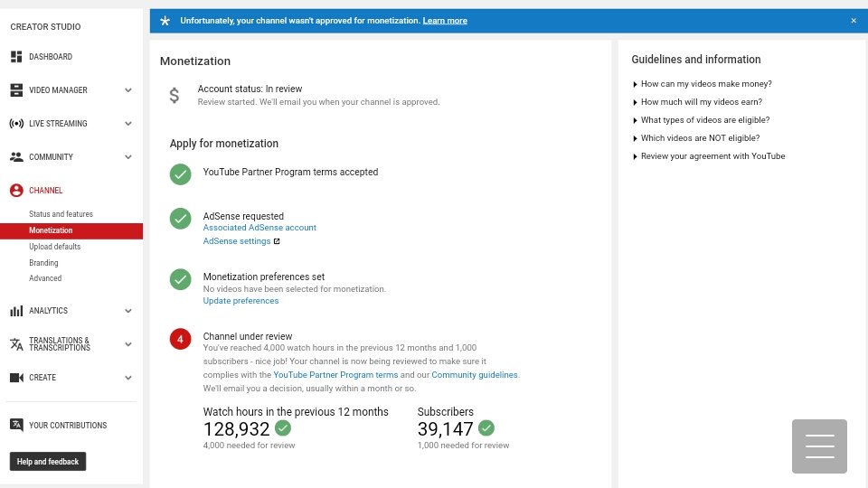Click the 'Guidelines and information' heading
This screenshot has width=868, height=488.
[x=696, y=60]
